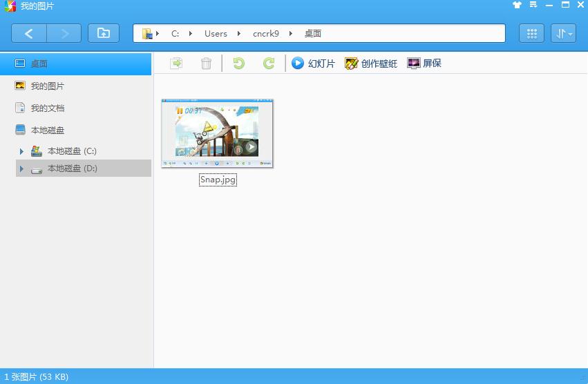The image size is (588, 384).
Task: Click the status text 1 张图片 (53 KB)
Action: [x=36, y=376]
